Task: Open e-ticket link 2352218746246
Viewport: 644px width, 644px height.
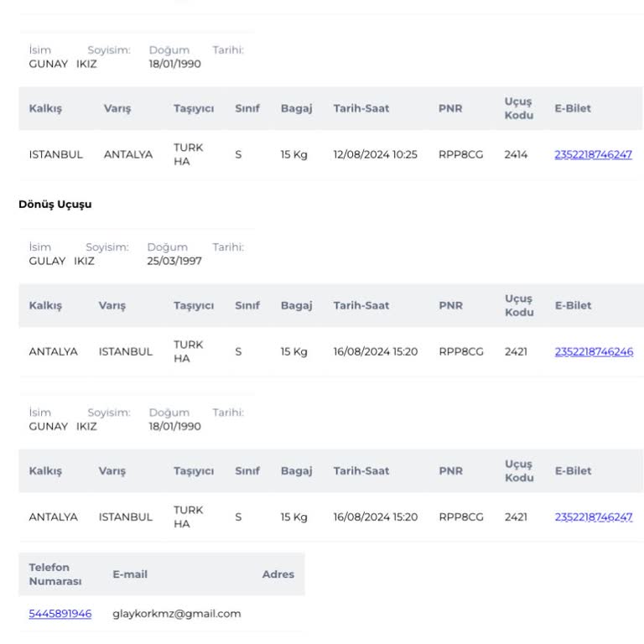Action: pos(594,351)
